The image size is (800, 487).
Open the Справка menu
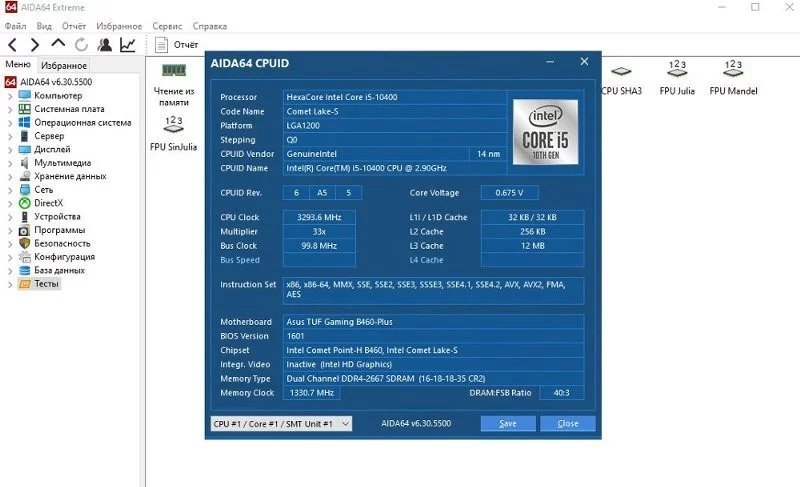pos(210,26)
